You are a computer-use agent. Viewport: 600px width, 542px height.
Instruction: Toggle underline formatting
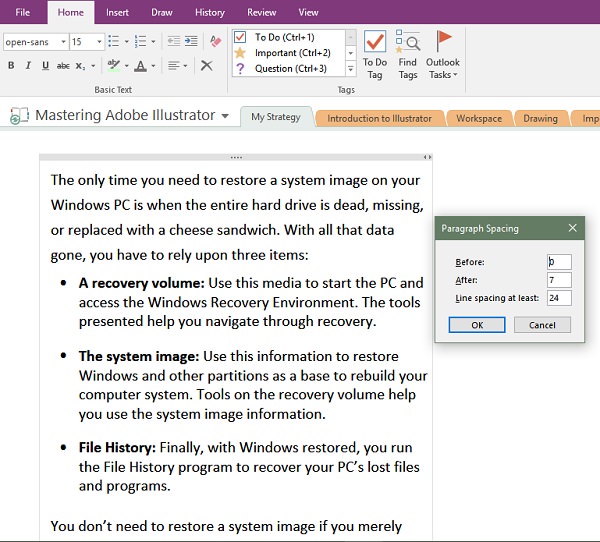tap(45, 65)
